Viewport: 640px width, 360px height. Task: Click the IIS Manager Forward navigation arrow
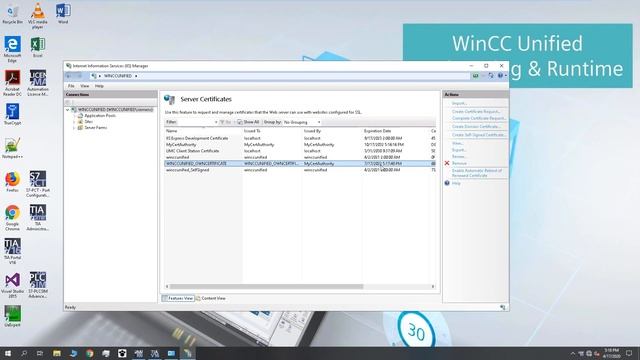point(79,76)
